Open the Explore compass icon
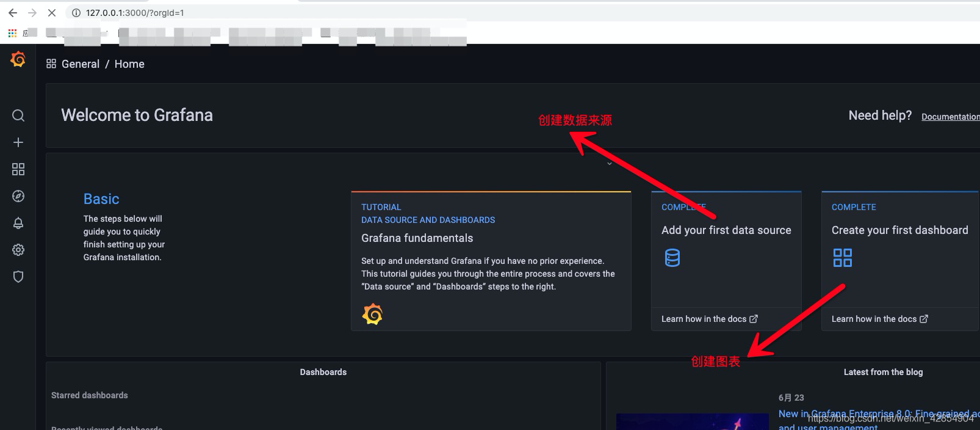The height and width of the screenshot is (430, 980). click(x=18, y=196)
